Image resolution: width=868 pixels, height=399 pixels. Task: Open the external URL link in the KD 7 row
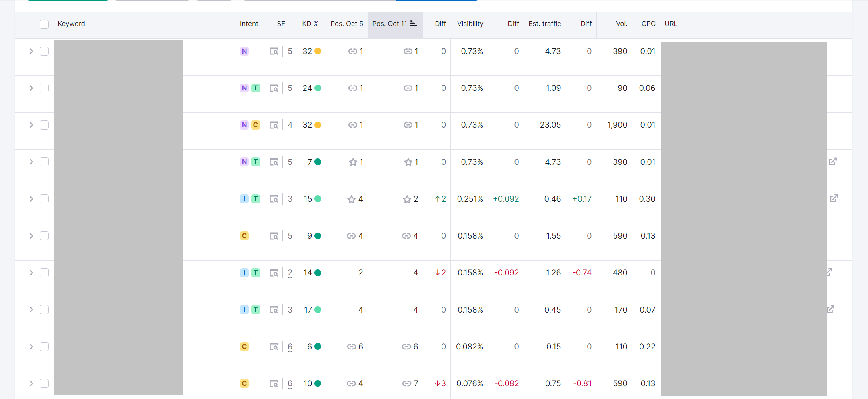833,162
